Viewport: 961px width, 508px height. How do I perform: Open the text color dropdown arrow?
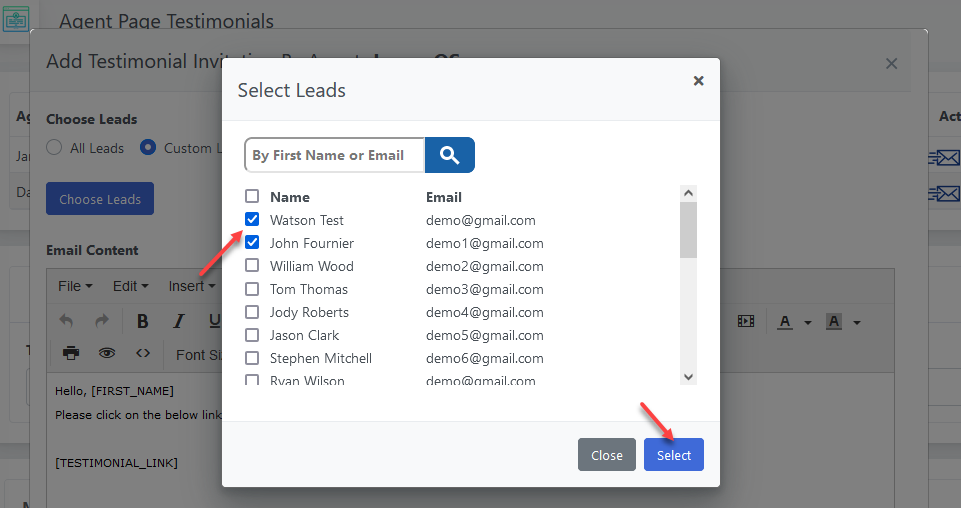(808, 322)
